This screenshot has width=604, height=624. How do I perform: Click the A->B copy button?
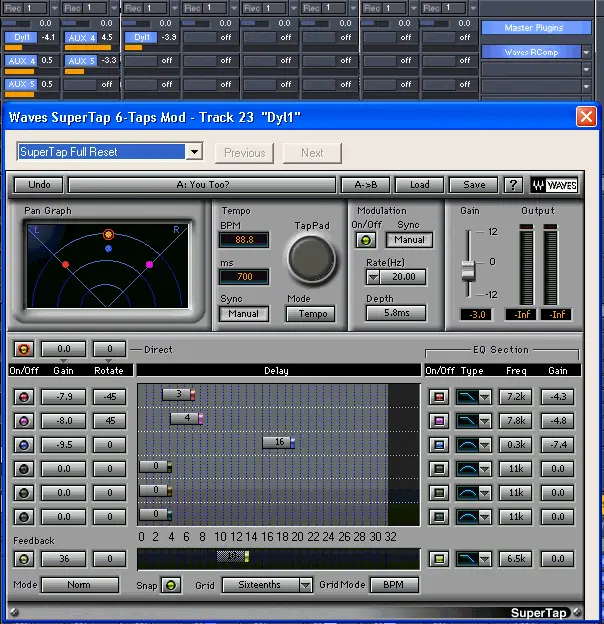(x=366, y=185)
